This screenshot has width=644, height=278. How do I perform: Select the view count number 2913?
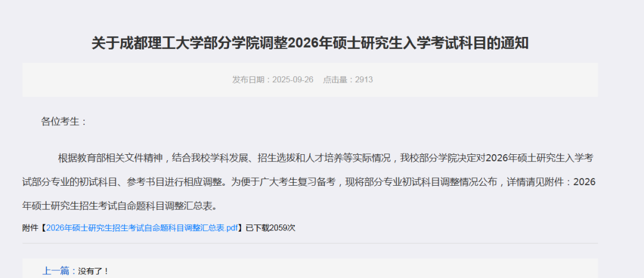(364, 80)
